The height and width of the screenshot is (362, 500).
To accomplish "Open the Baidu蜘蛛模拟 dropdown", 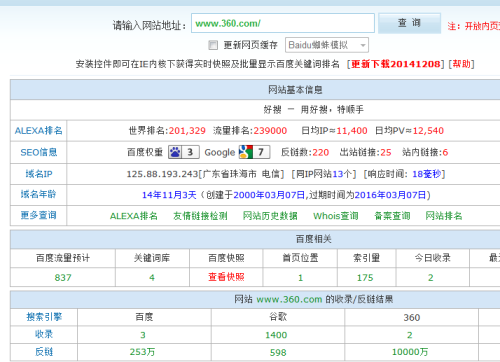I will click(327, 45).
